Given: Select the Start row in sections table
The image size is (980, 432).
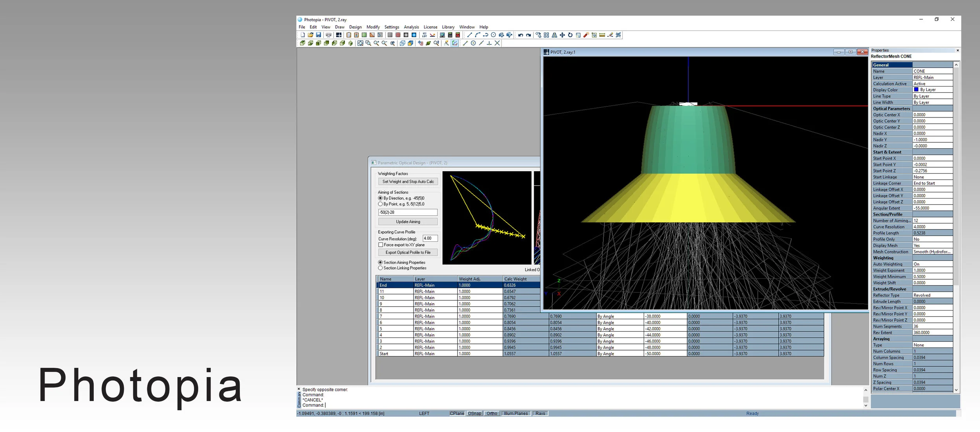Looking at the screenshot, I should pos(600,354).
